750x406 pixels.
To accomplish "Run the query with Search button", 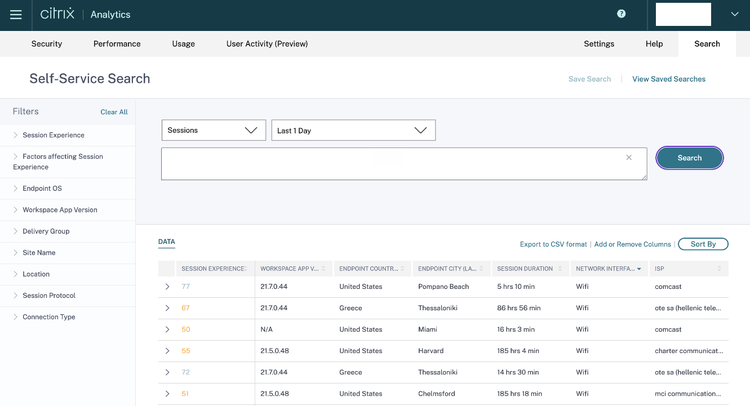I will pyautogui.click(x=689, y=158).
